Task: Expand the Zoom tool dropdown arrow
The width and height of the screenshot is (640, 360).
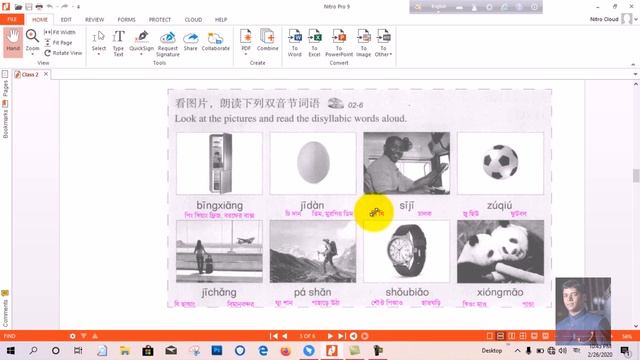Action: pyautogui.click(x=32, y=54)
